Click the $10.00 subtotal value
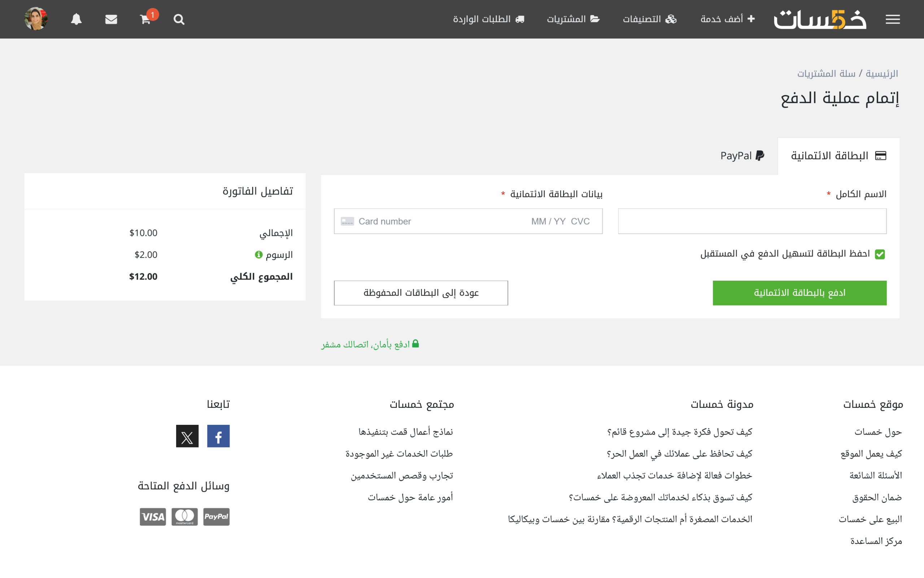The width and height of the screenshot is (924, 578). pyautogui.click(x=143, y=233)
